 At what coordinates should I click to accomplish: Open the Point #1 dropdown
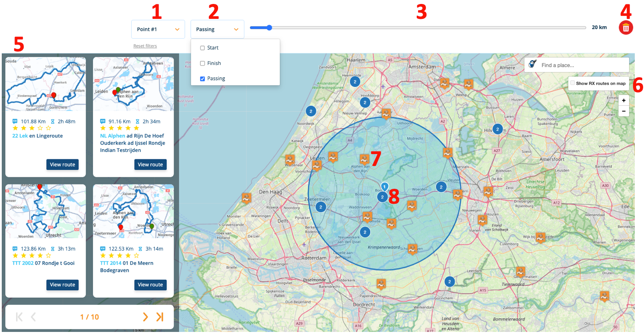(158, 29)
